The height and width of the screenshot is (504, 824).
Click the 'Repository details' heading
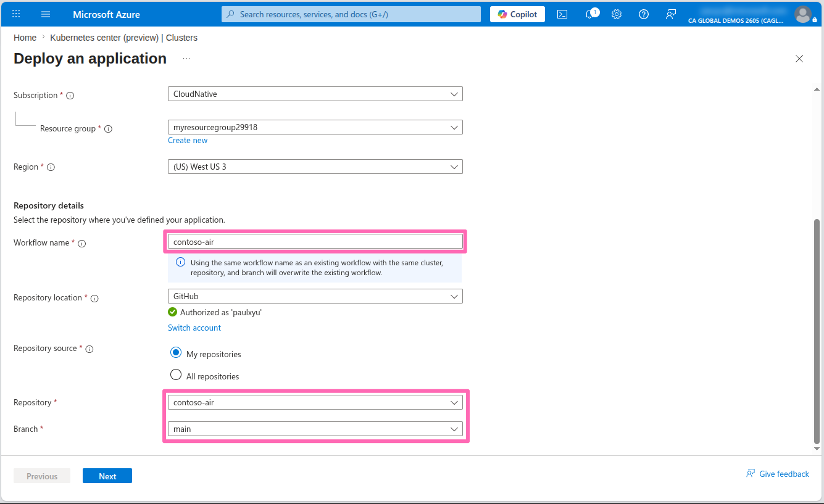(49, 205)
